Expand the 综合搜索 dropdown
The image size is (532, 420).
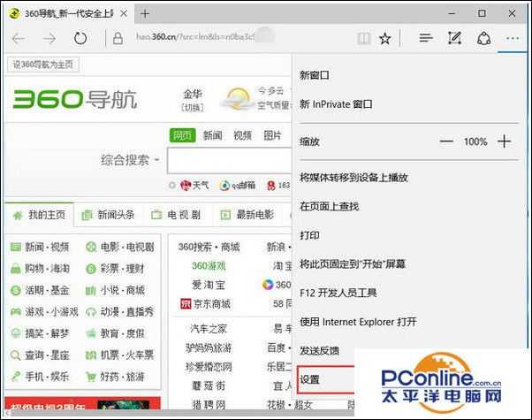pyautogui.click(x=130, y=160)
